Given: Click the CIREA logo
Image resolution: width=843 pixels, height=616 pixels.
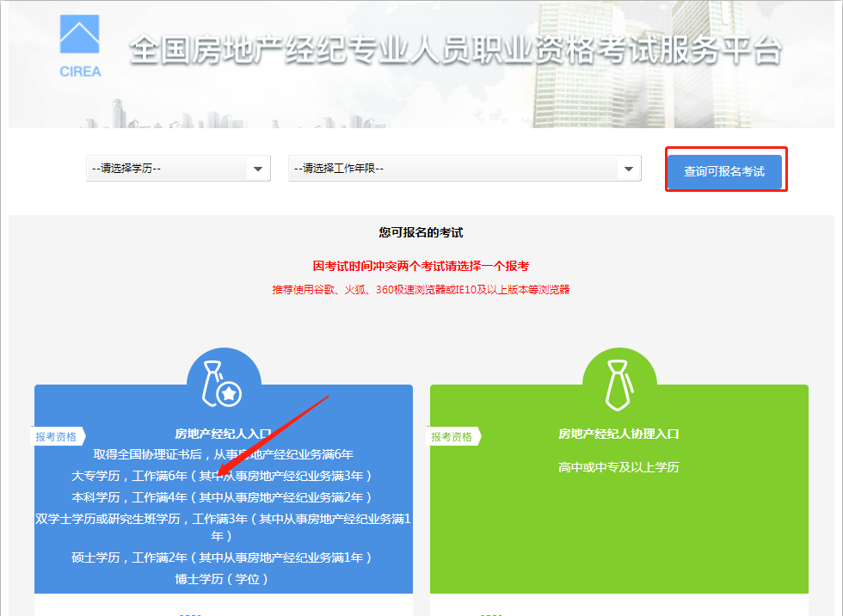Looking at the screenshot, I should click(x=80, y=46).
